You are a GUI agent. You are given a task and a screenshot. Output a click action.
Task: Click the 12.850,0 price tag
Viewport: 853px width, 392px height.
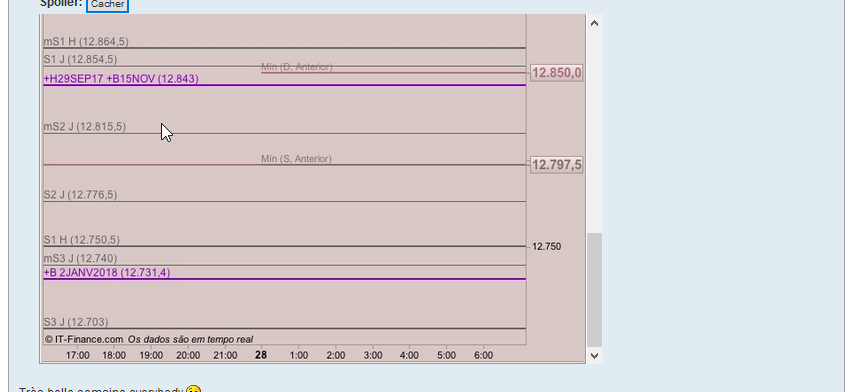pyautogui.click(x=557, y=72)
